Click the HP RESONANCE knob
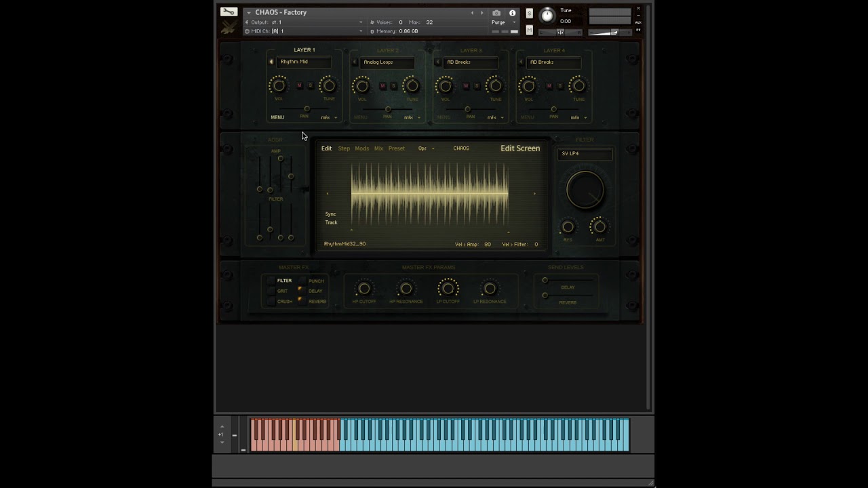This screenshot has height=488, width=868. (x=406, y=289)
